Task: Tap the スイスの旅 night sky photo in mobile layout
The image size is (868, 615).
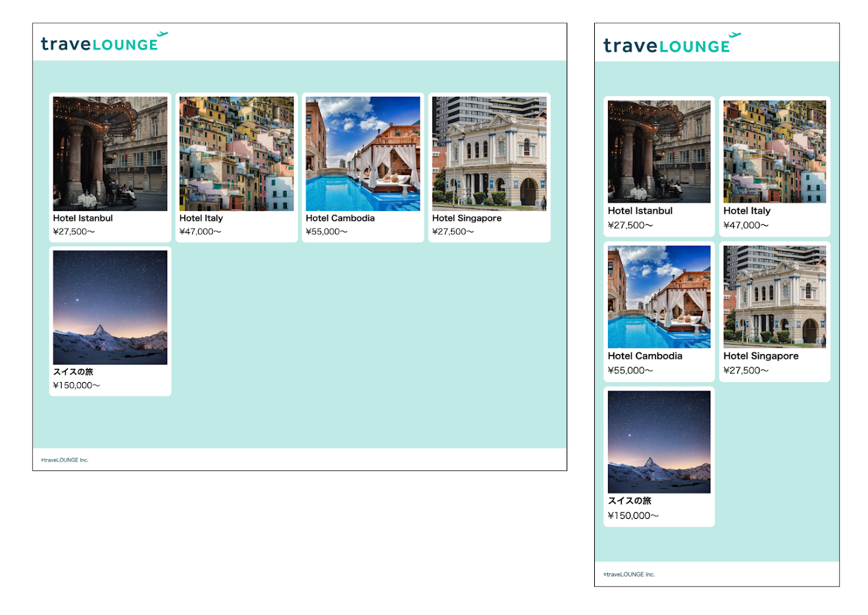Action: pyautogui.click(x=659, y=442)
